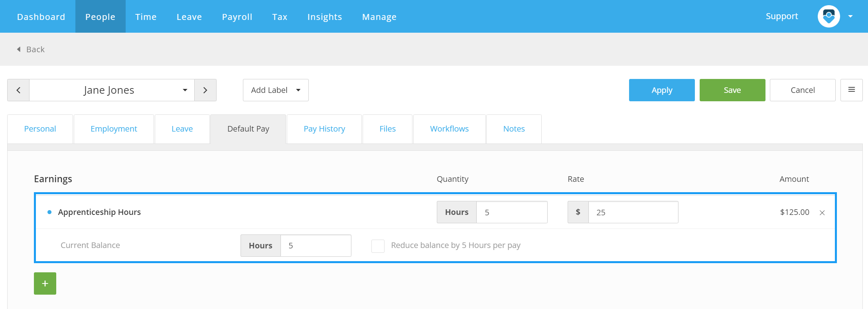The width and height of the screenshot is (868, 309).
Task: Go Back to the previous page
Action: [x=31, y=49]
